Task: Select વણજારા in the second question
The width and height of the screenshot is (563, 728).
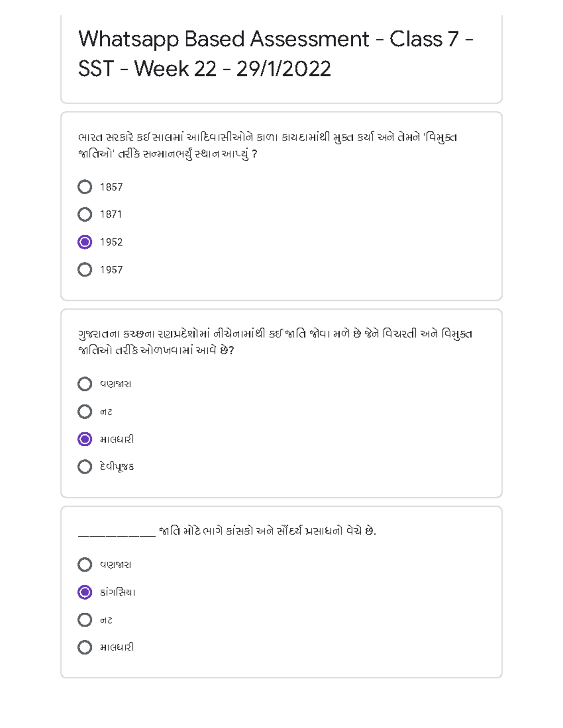Action: (84, 384)
